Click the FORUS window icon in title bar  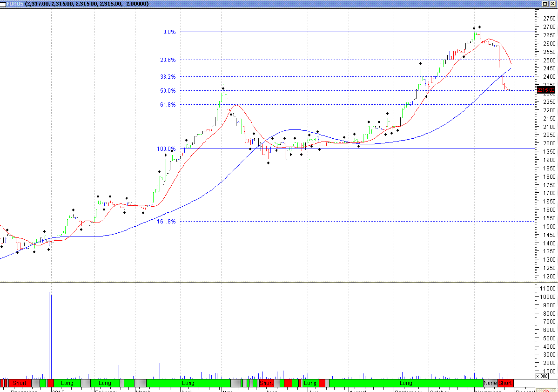pos(4,4)
